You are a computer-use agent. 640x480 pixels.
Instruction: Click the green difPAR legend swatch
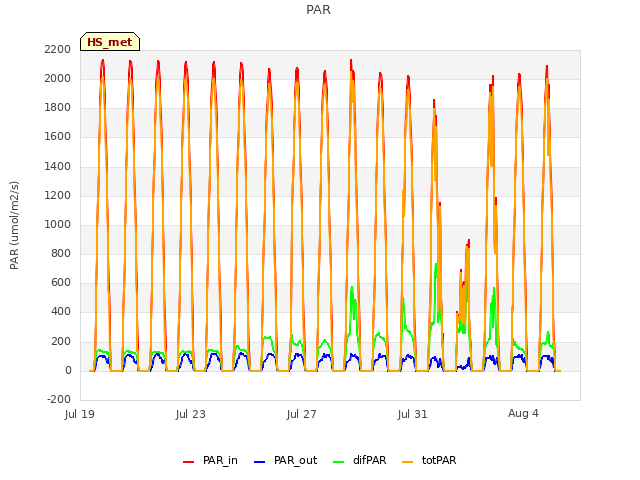pyautogui.click(x=339, y=462)
